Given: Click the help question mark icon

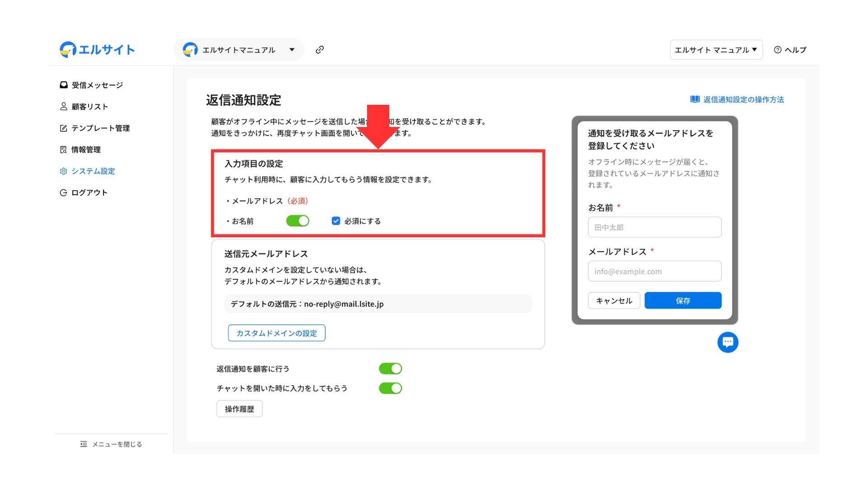Looking at the screenshot, I should (778, 50).
